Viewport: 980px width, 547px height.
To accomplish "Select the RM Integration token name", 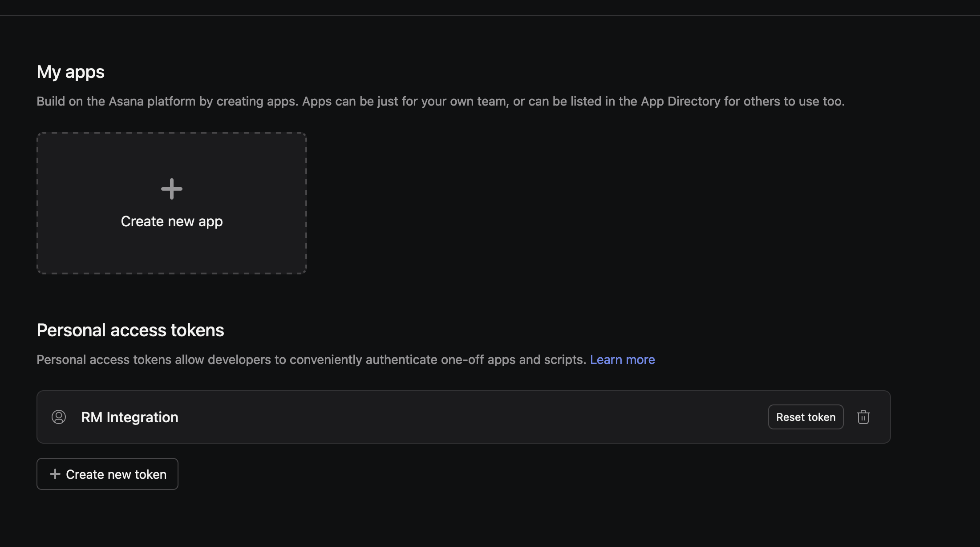I will 130,417.
